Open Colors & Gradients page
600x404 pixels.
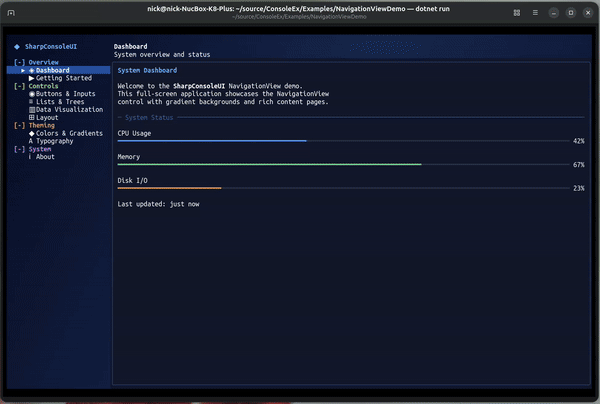tap(66, 133)
